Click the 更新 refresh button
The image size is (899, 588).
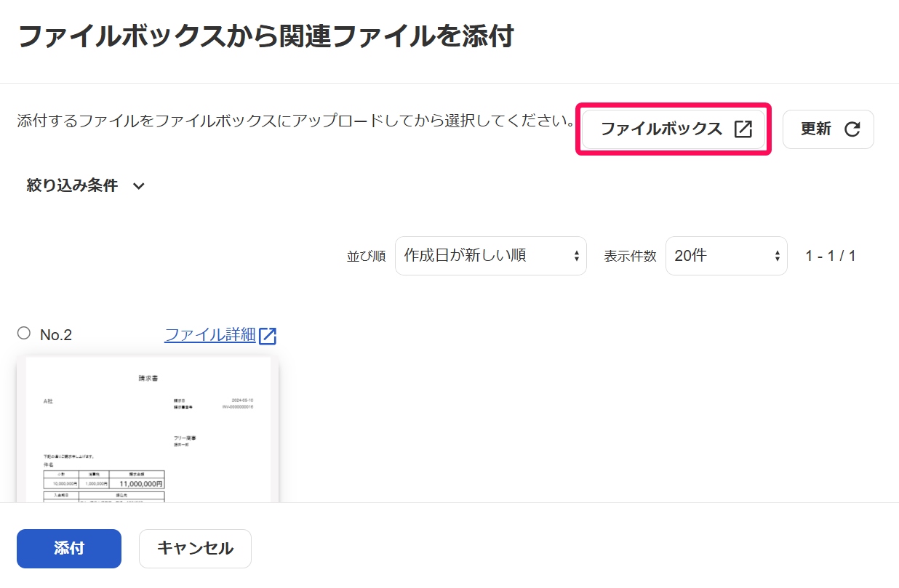828,129
